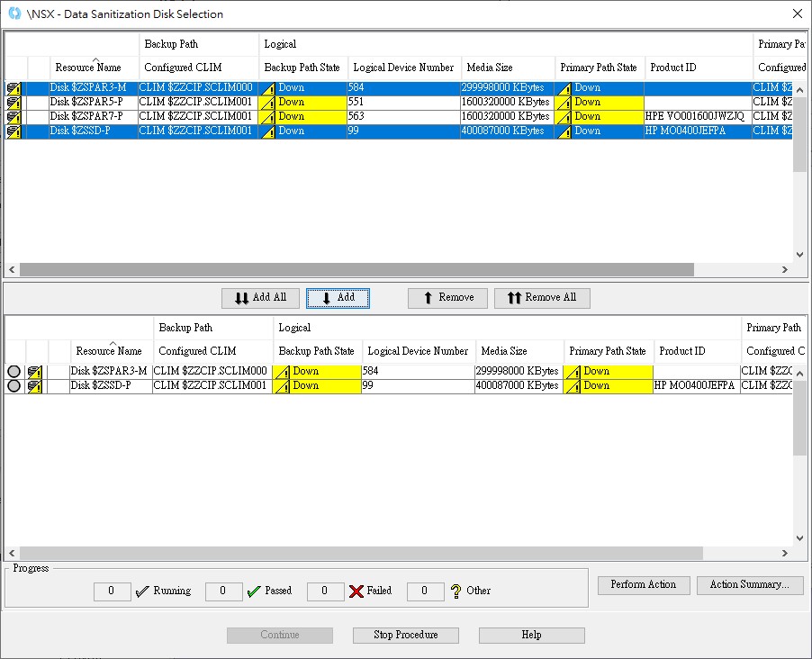Click upper table horizontal scrollbar right arrow

coord(785,270)
